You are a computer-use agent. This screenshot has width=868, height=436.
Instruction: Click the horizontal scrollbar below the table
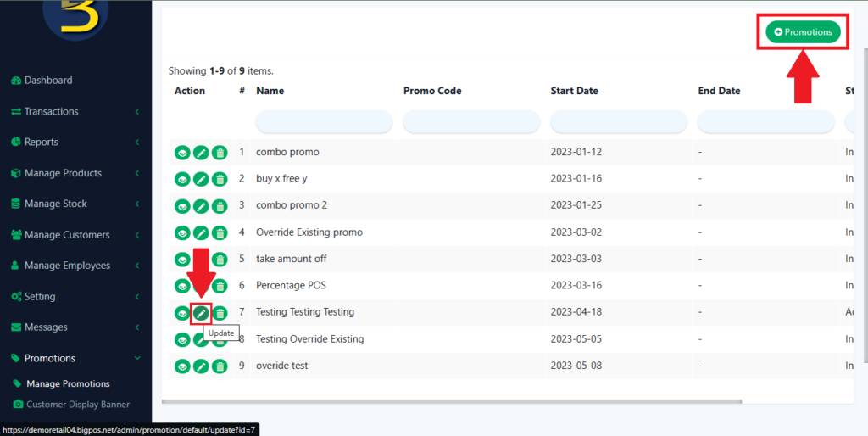pos(451,401)
